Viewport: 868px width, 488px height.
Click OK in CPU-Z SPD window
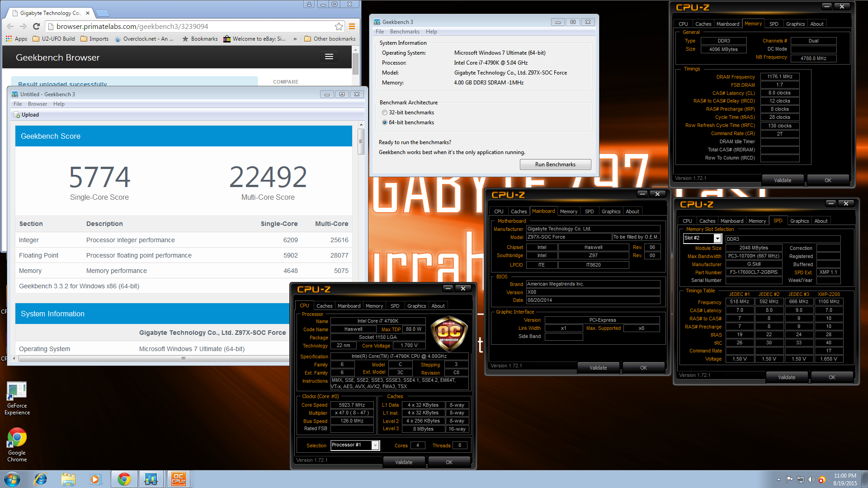[x=832, y=377]
